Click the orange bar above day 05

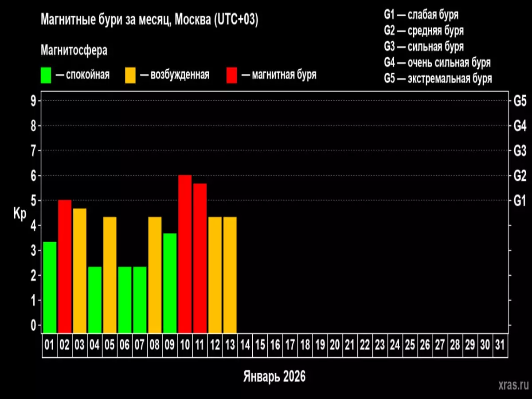pyautogui.click(x=110, y=274)
